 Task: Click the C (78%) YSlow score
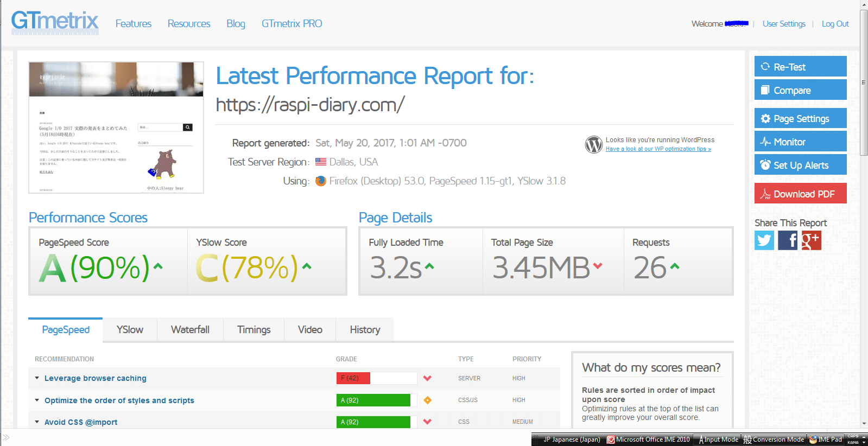pos(247,267)
